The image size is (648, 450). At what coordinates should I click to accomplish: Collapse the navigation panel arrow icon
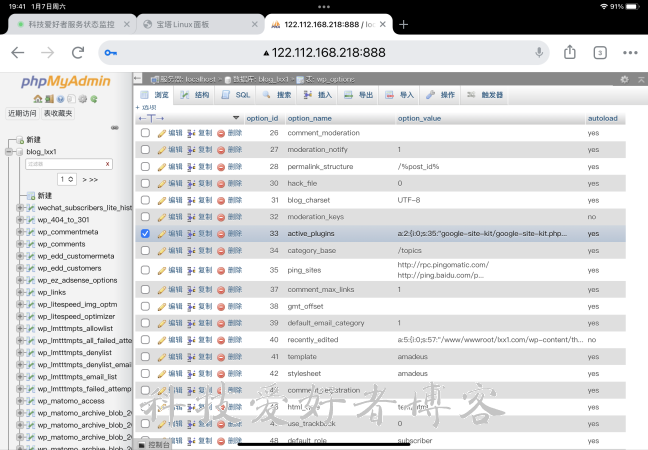coord(138,78)
